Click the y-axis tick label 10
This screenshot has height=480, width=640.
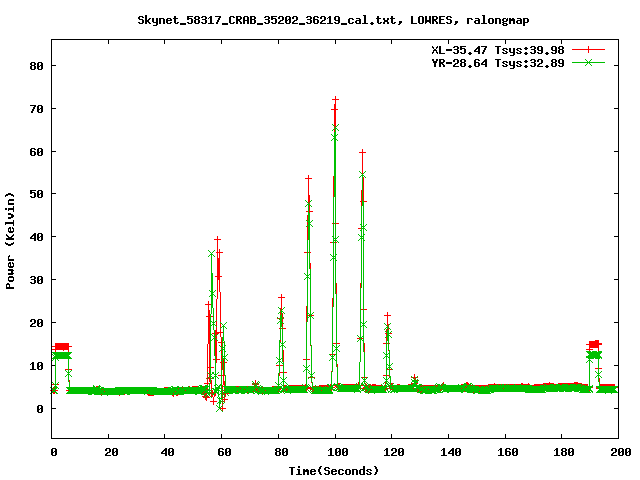click(36, 366)
